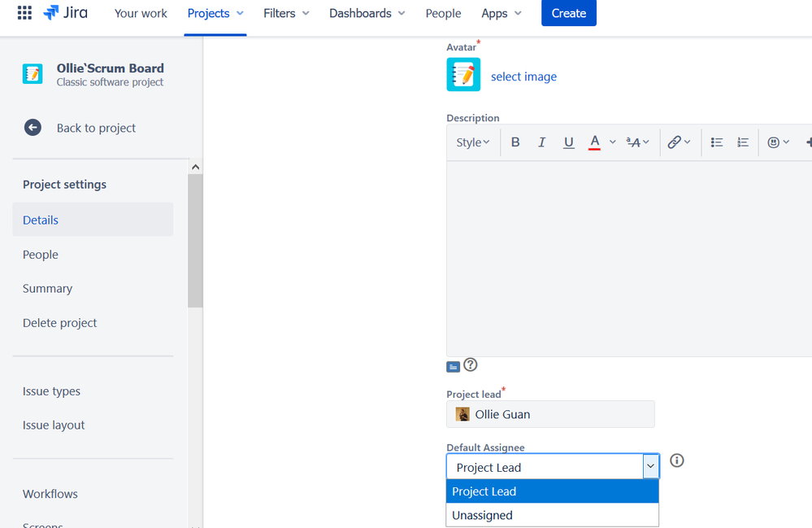The width and height of the screenshot is (812, 528).
Task: Click the sidebar scrollbar up arrow
Action: [x=195, y=167]
